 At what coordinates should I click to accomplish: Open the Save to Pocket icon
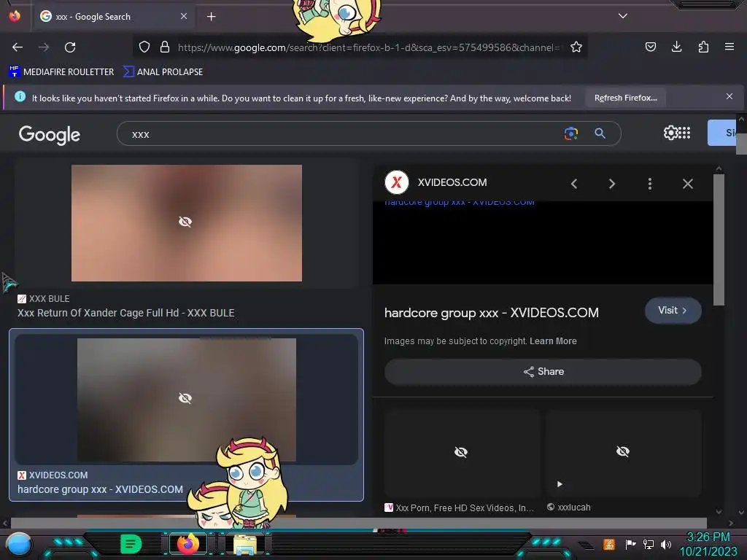[650, 47]
